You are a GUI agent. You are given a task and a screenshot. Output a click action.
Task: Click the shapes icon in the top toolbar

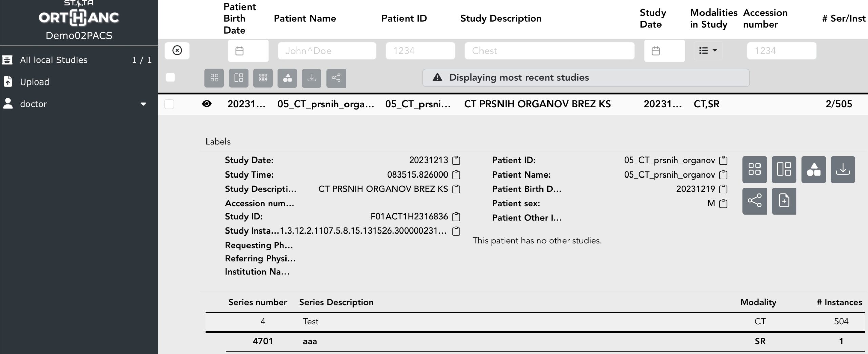(x=287, y=78)
